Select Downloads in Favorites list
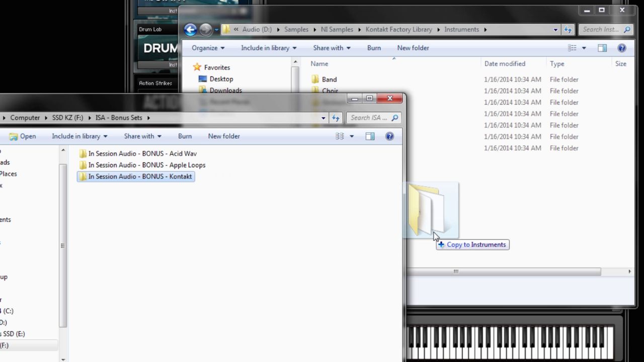Viewport: 644px width, 362px height. 225,90
